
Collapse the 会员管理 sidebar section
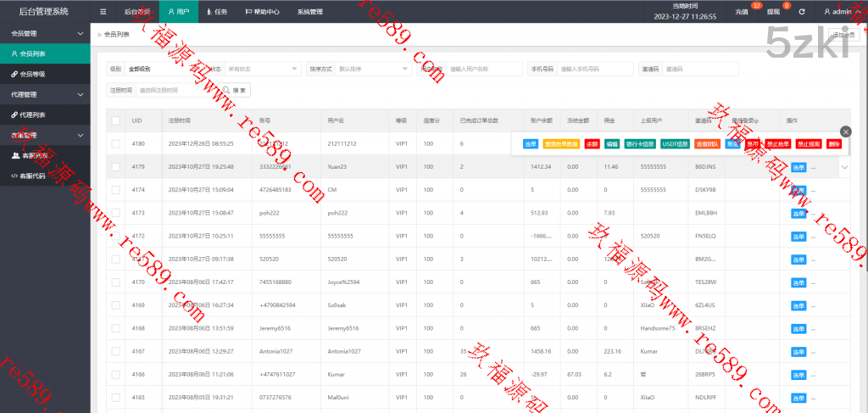tap(45, 34)
